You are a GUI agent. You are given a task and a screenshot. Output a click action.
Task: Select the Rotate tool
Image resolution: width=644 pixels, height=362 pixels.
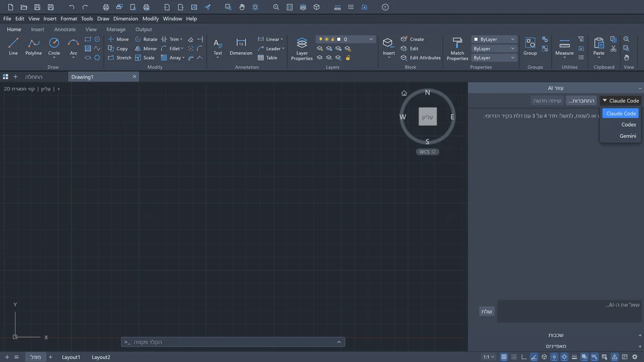pos(146,39)
